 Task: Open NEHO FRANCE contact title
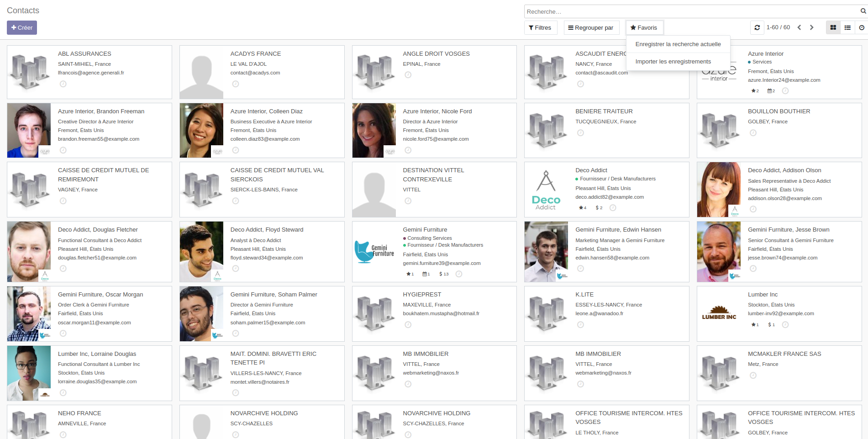[79, 413]
